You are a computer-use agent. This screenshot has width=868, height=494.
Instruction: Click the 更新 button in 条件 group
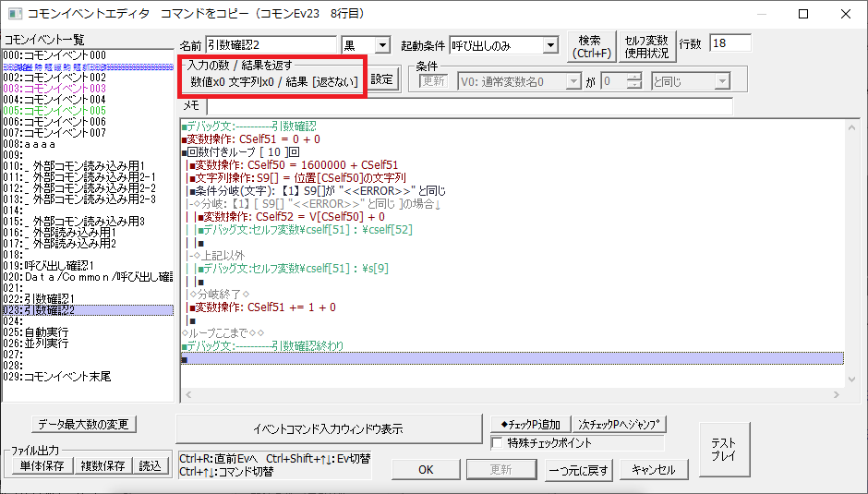point(433,81)
